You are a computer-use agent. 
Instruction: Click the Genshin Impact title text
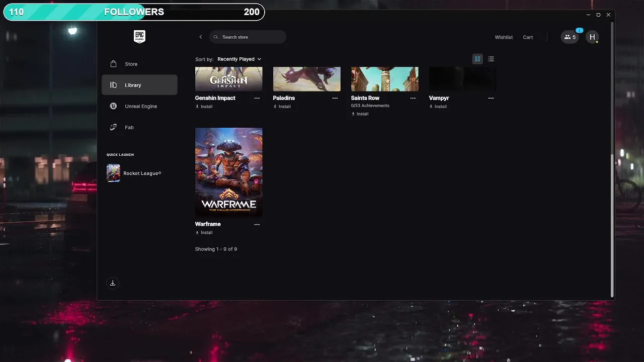215,98
